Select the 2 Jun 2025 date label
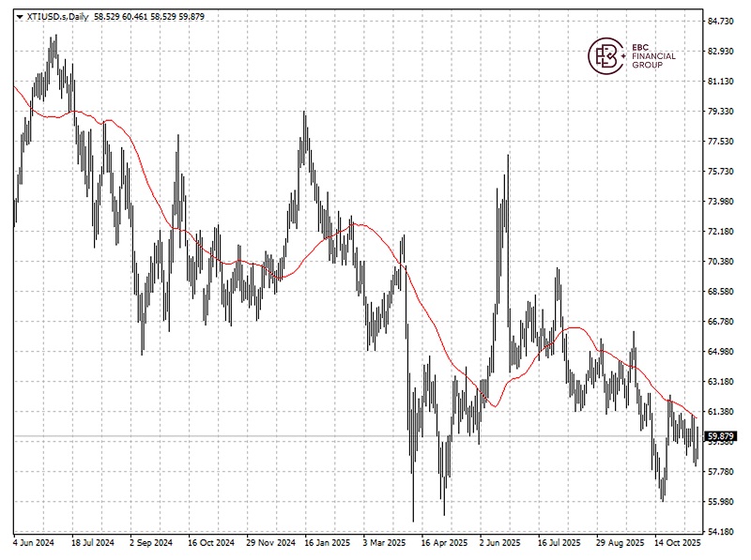The image size is (751, 560). coord(500,542)
